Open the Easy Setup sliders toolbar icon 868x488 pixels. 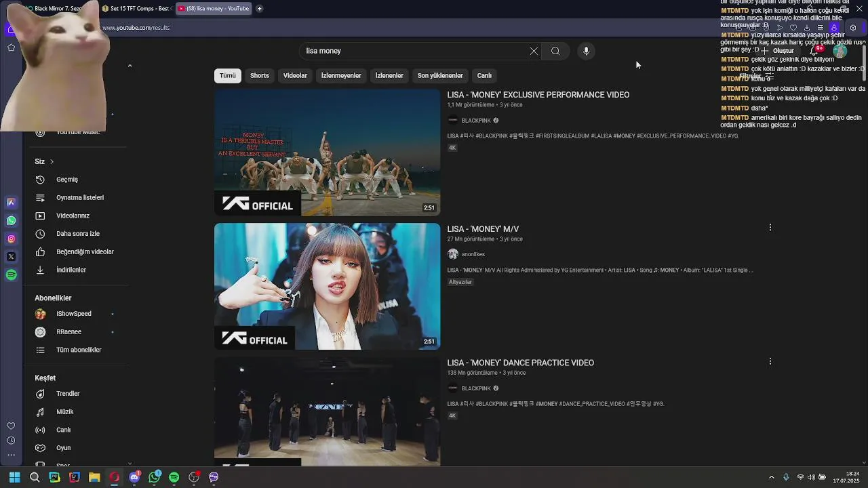pos(820,28)
